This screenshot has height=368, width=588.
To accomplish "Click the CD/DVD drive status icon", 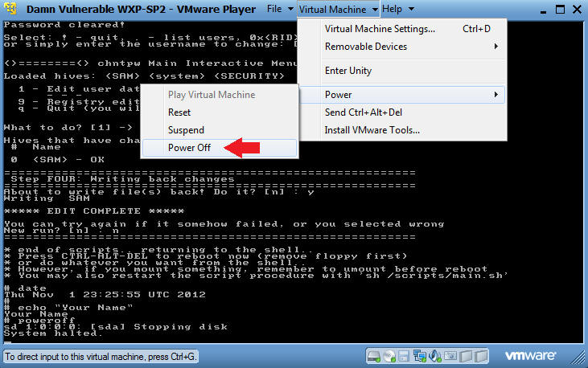I will pos(389,356).
